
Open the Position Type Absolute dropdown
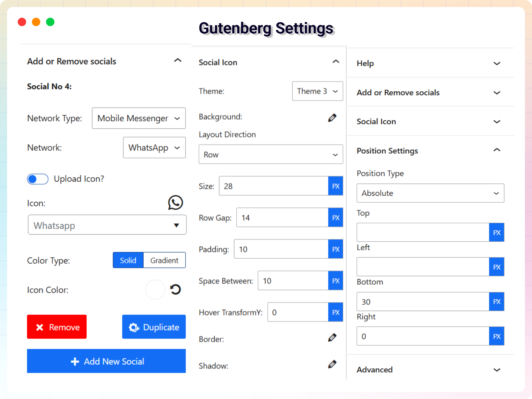[430, 193]
